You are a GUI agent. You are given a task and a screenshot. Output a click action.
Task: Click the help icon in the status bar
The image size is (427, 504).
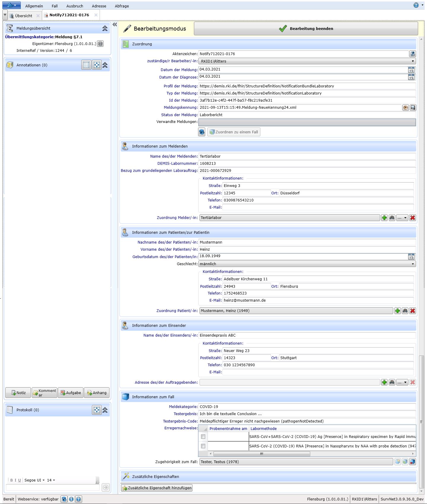coord(79,499)
